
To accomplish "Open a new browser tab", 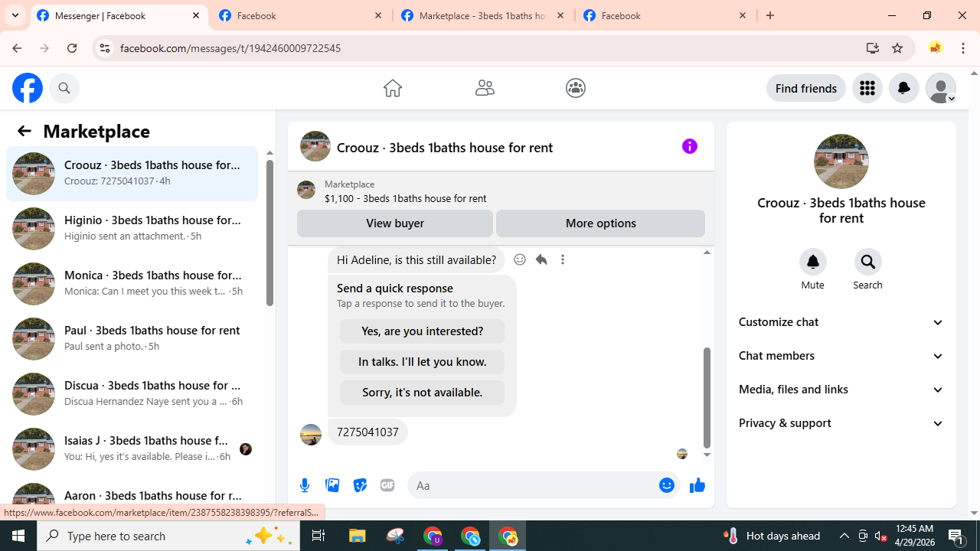I will tap(770, 15).
